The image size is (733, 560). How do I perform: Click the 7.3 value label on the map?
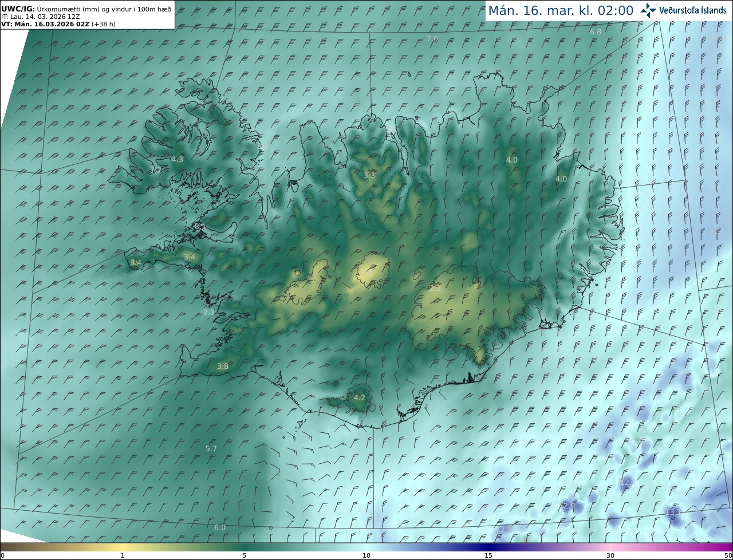pyautogui.click(x=209, y=312)
